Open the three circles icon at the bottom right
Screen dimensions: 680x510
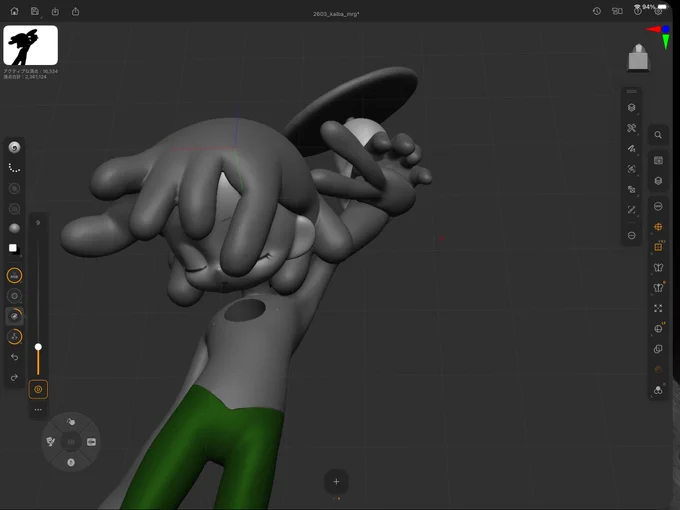tap(658, 390)
